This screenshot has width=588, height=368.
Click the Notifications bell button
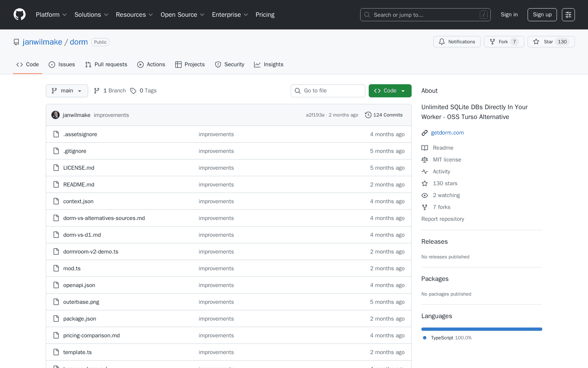click(457, 42)
